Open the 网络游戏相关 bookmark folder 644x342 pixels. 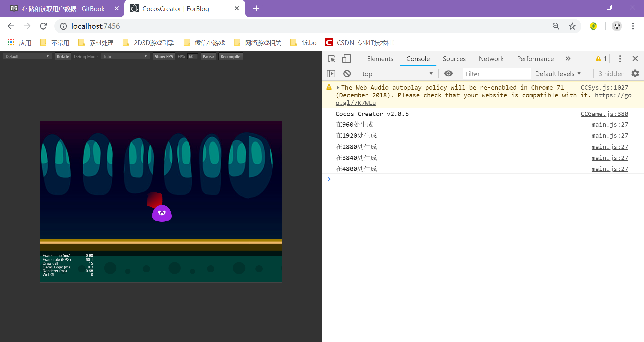coord(258,43)
